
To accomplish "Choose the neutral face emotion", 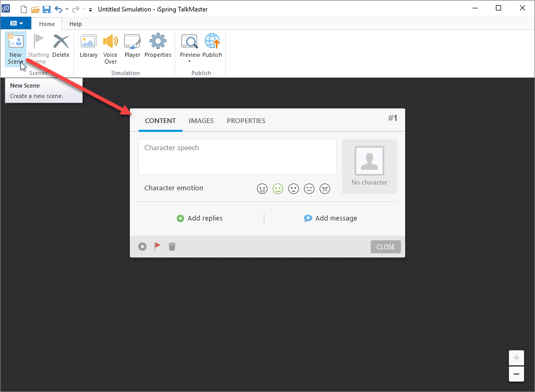I will click(294, 189).
